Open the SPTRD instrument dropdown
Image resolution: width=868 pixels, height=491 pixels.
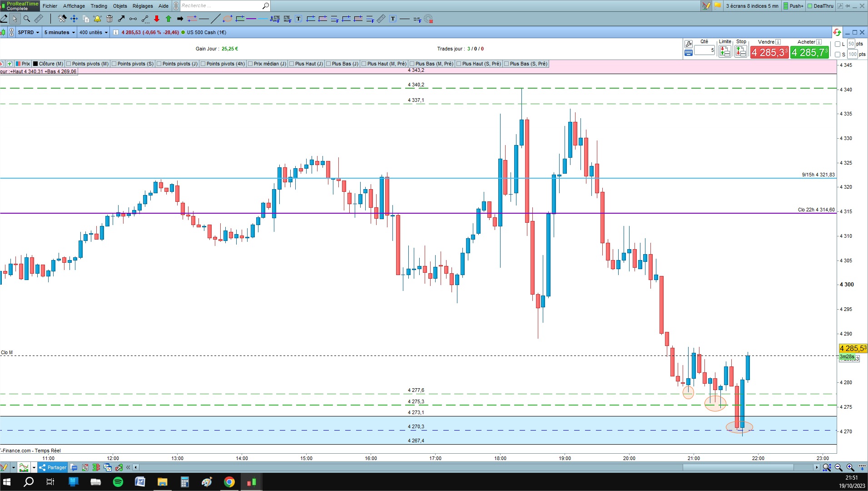29,32
